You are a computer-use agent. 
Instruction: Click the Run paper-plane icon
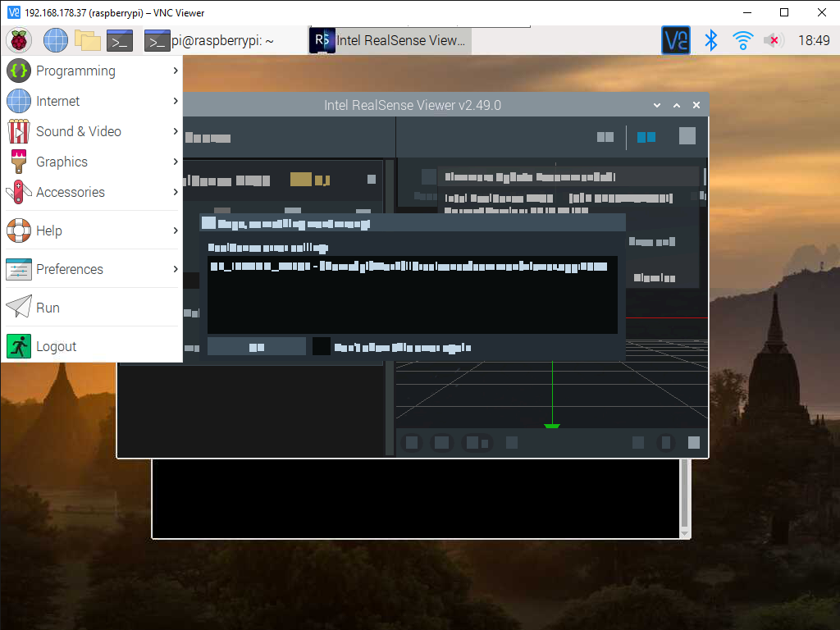(19, 307)
